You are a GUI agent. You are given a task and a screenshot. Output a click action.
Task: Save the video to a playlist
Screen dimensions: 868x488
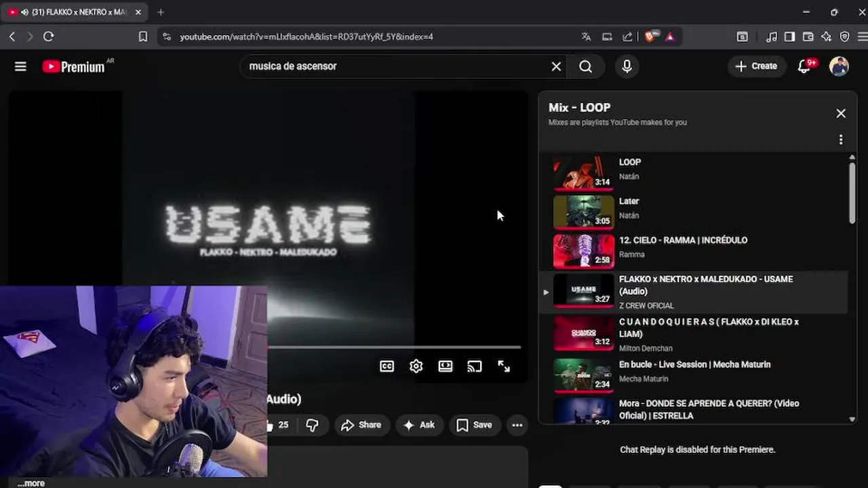(x=475, y=425)
